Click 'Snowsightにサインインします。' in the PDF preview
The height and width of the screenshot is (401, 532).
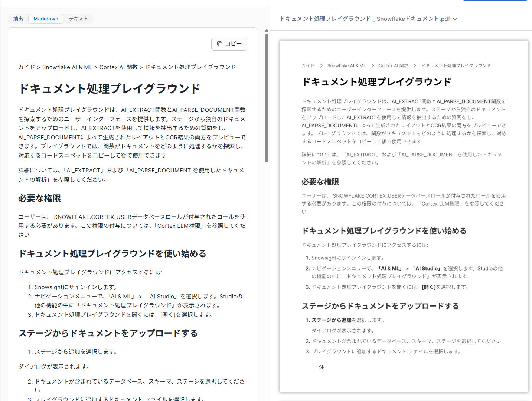(348, 258)
